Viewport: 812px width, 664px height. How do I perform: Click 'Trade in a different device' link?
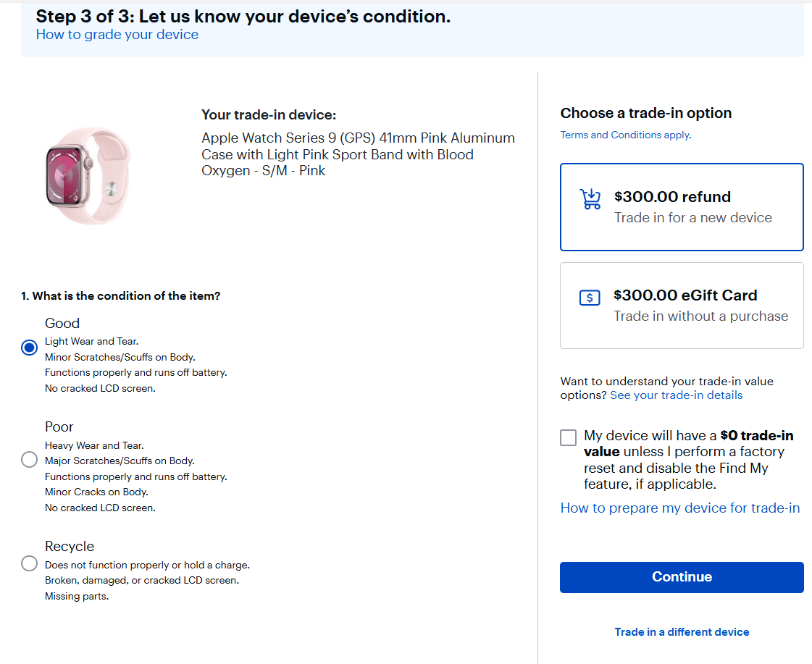click(682, 632)
